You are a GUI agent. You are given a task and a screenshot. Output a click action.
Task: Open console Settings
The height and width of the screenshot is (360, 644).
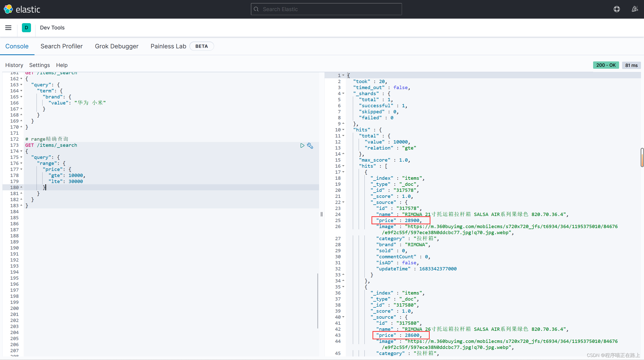[x=40, y=65]
